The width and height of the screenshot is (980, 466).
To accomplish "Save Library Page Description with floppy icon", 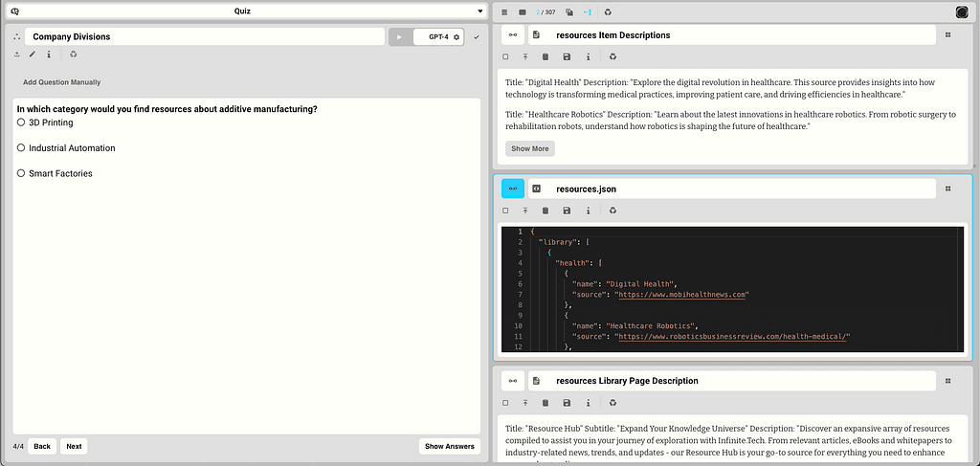I will pyautogui.click(x=567, y=403).
